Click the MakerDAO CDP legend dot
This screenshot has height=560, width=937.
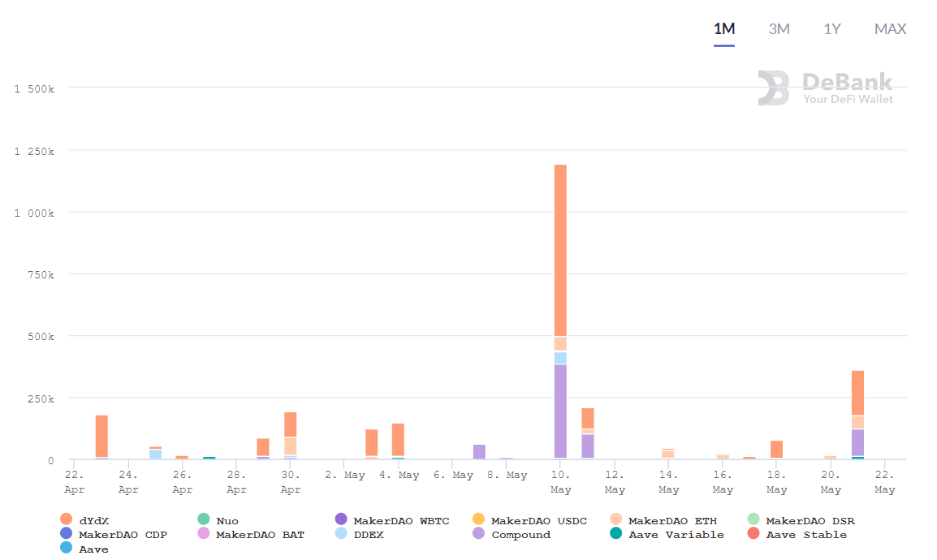(x=67, y=534)
